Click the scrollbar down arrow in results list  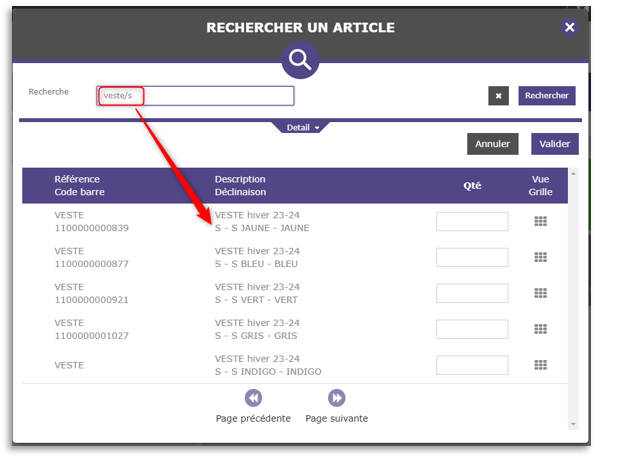574,423
